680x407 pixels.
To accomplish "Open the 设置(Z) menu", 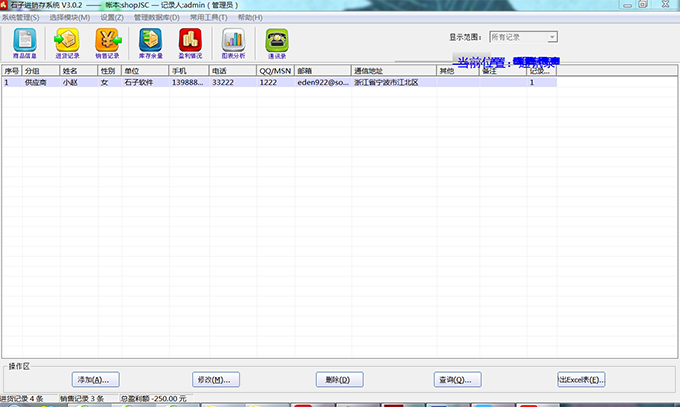I will coord(112,17).
